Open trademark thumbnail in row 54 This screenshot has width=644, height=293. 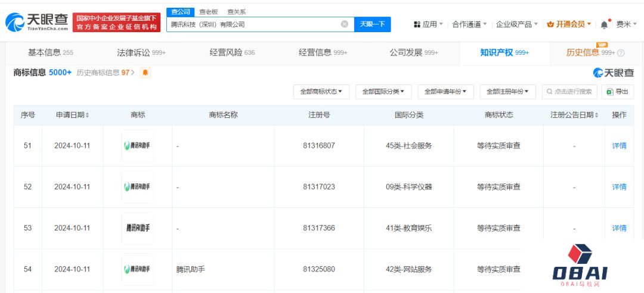pyautogui.click(x=137, y=269)
